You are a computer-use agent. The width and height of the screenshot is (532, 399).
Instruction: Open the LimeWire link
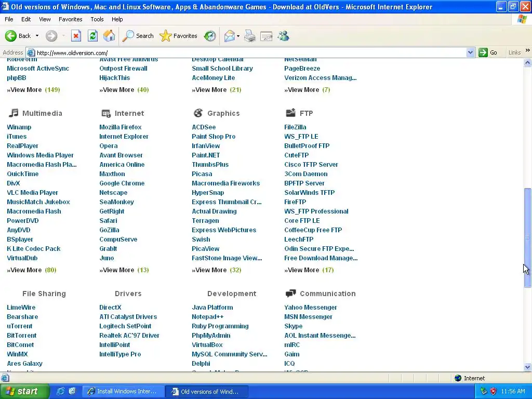[21, 308]
